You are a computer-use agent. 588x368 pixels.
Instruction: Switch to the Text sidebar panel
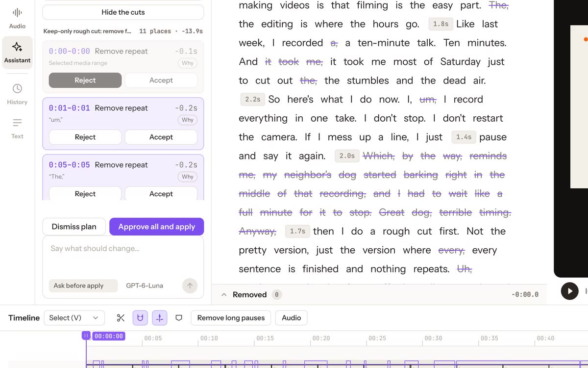17,129
